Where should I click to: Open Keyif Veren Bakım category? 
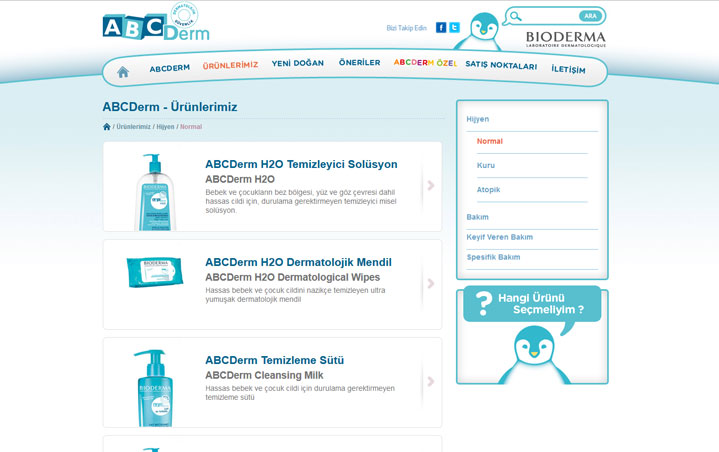click(499, 237)
